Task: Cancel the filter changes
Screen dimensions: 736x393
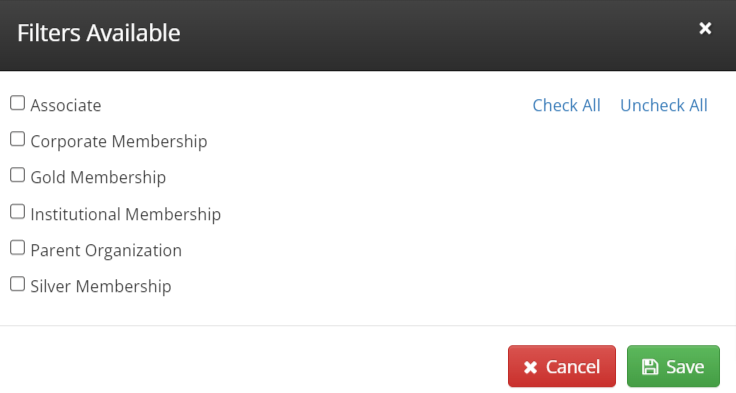Action: click(562, 366)
